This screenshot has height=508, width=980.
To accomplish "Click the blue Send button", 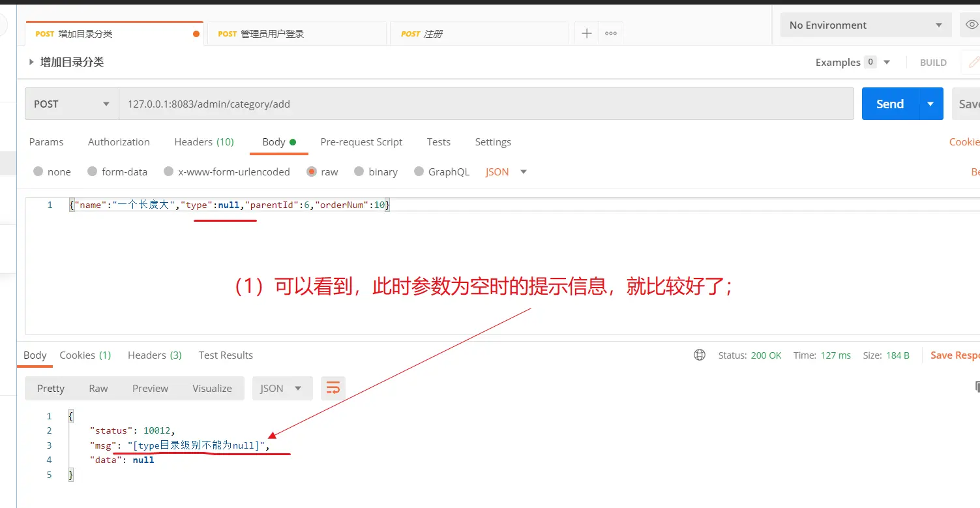I will point(889,104).
